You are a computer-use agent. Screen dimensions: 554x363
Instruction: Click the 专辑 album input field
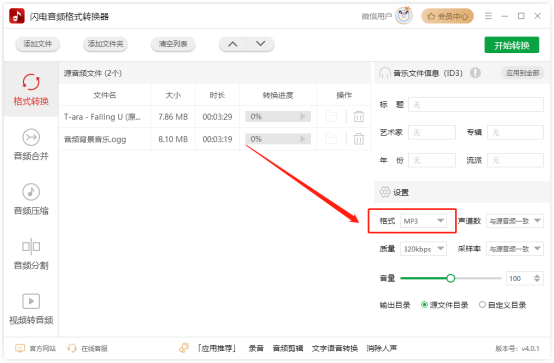[515, 133]
